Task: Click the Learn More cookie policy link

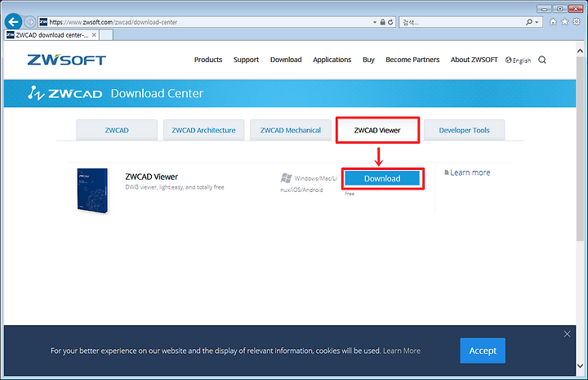Action: click(402, 351)
